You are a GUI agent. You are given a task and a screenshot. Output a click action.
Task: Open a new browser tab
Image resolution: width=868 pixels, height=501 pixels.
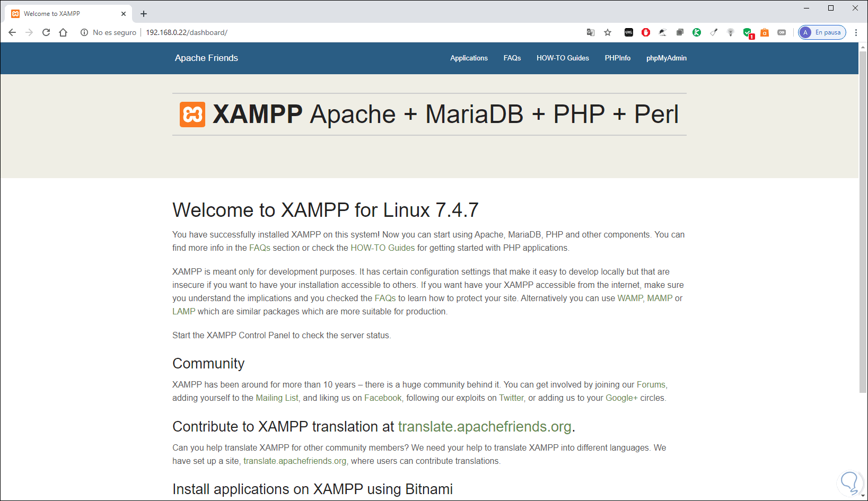[144, 14]
